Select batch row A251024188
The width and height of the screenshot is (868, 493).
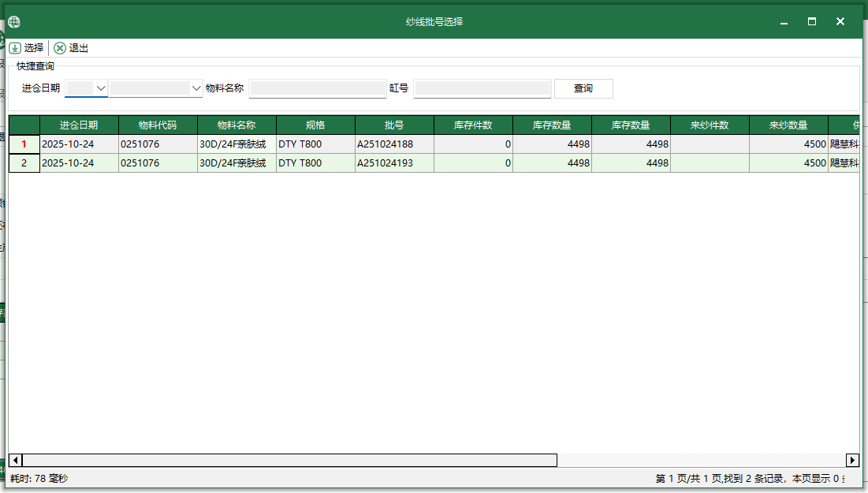click(394, 144)
